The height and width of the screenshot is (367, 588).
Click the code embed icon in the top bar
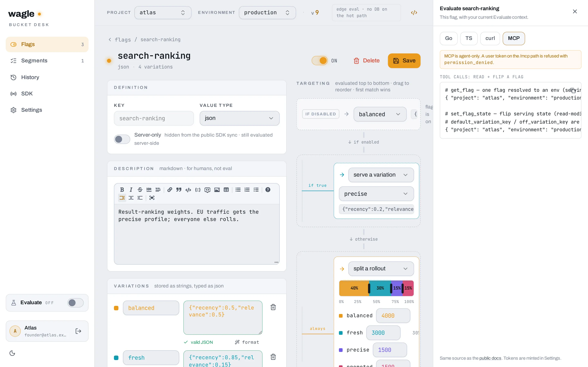pos(414,13)
